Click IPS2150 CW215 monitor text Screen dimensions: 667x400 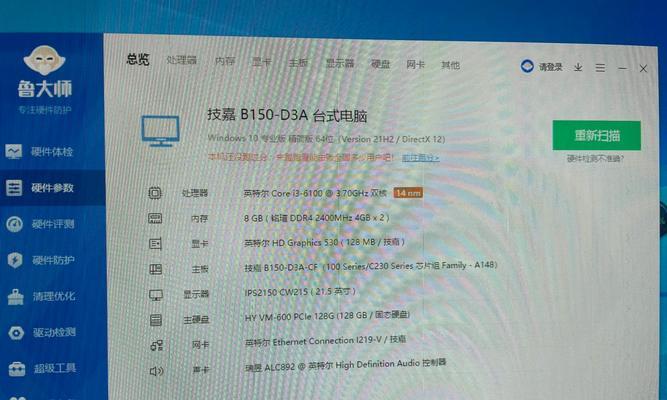[x=300, y=292]
